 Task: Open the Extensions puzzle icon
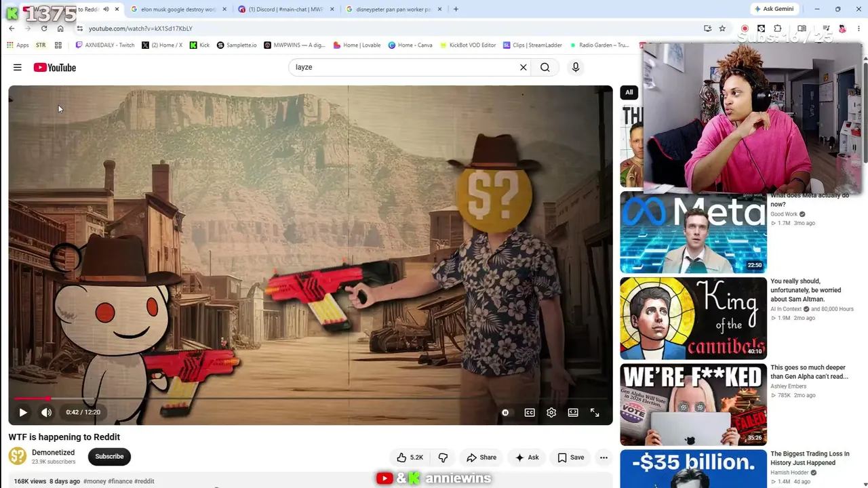777,28
